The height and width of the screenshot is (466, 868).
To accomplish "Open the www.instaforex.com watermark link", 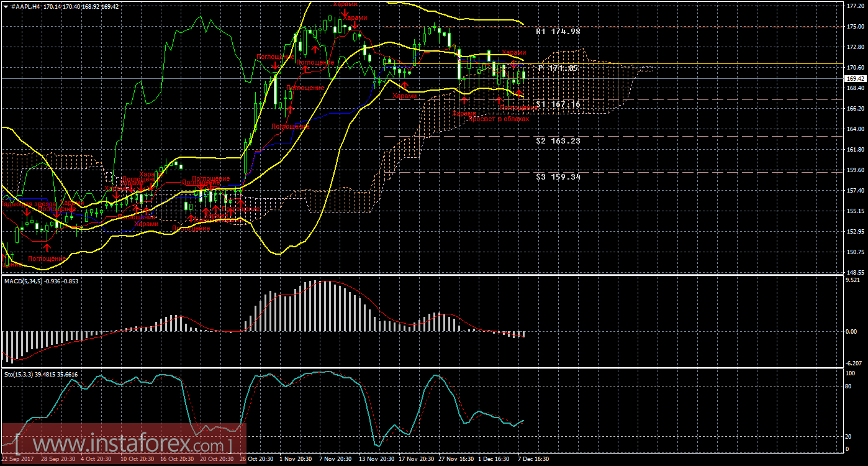I will 123,445.
